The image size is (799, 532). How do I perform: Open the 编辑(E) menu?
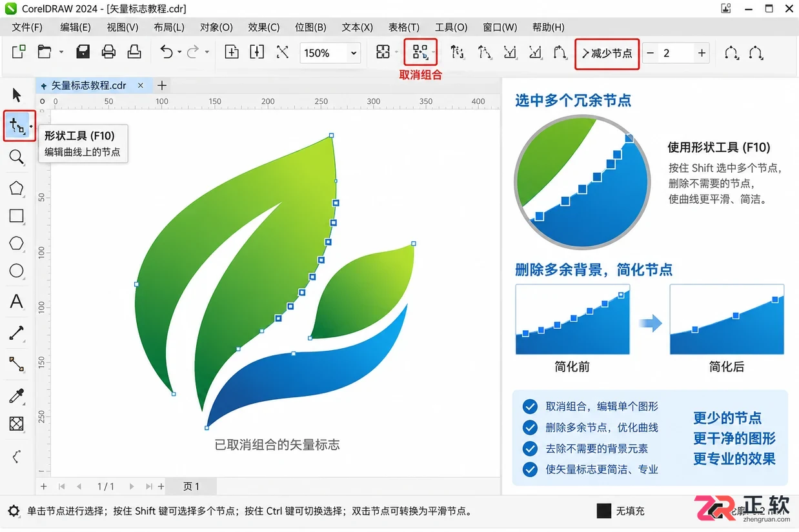(x=76, y=27)
